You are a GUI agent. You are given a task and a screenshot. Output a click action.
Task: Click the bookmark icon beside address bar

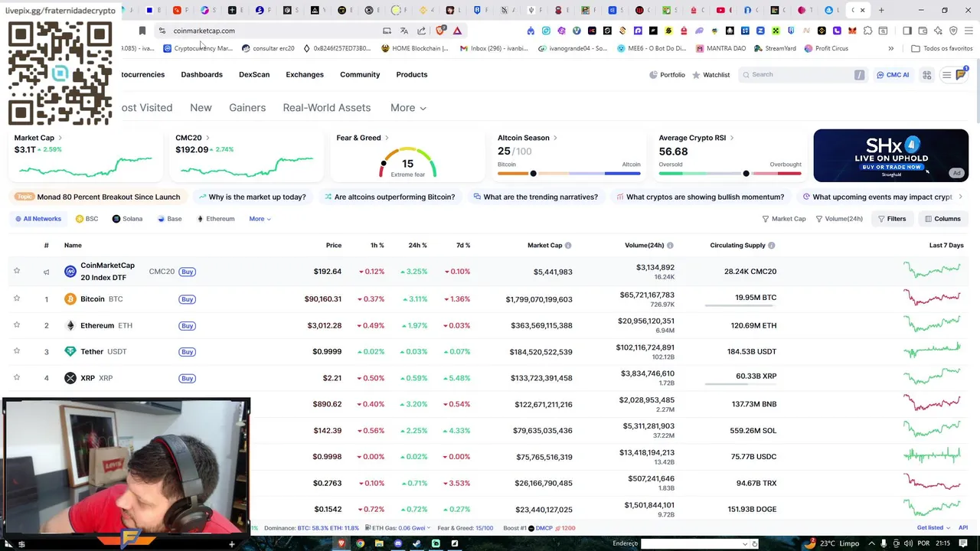pos(142,31)
